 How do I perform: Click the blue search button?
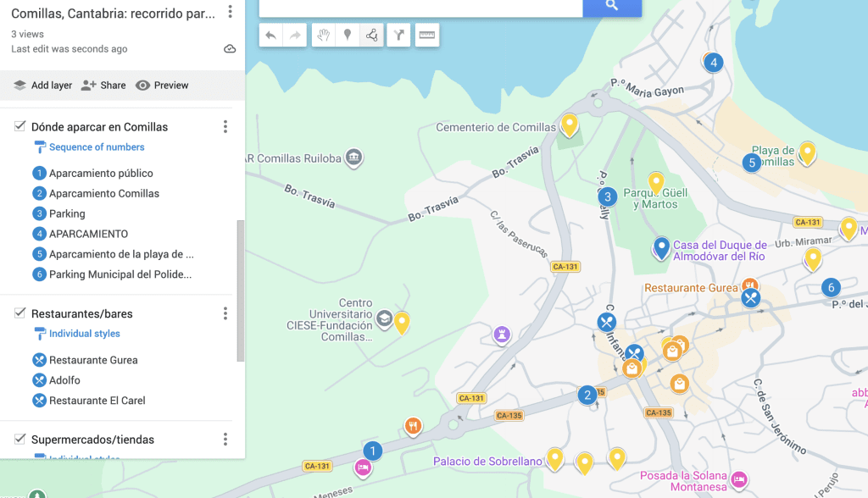[x=612, y=6]
